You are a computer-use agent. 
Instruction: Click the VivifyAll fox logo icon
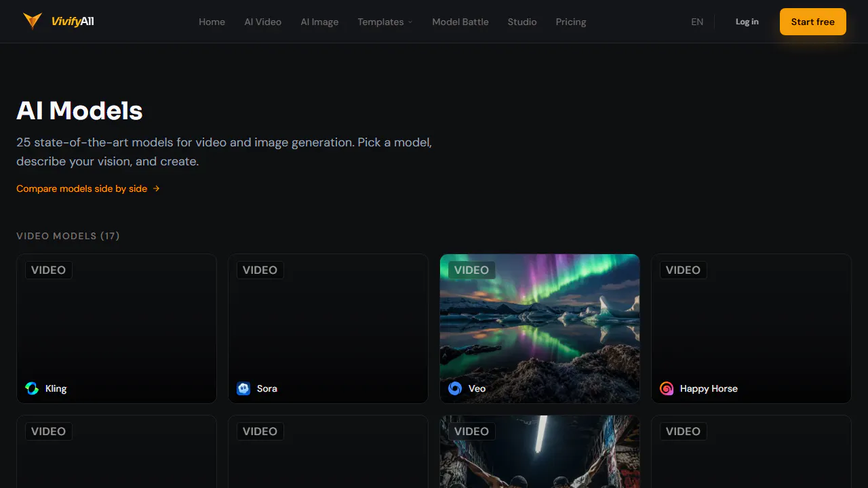pos(32,21)
